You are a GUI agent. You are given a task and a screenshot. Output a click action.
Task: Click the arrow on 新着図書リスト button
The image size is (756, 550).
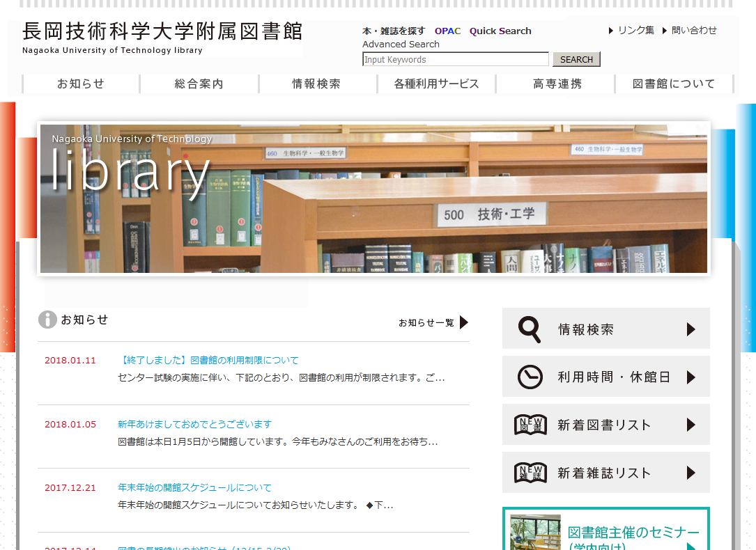point(691,424)
